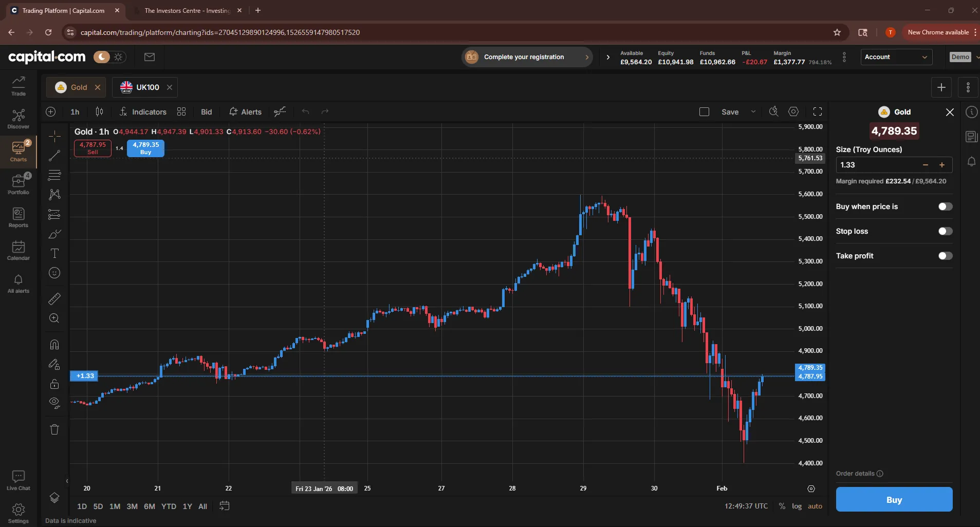Open the 1h timeframe selector
Screen dimensions: 980x527
click(75, 112)
